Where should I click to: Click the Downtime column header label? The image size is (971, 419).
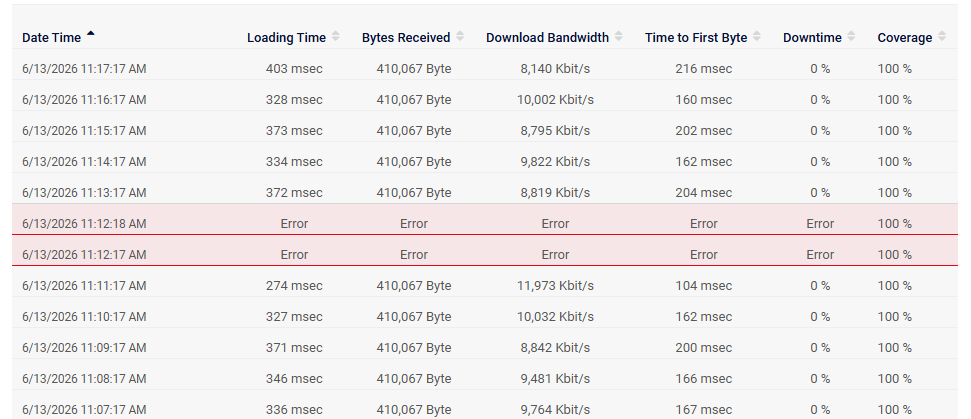pyautogui.click(x=812, y=38)
